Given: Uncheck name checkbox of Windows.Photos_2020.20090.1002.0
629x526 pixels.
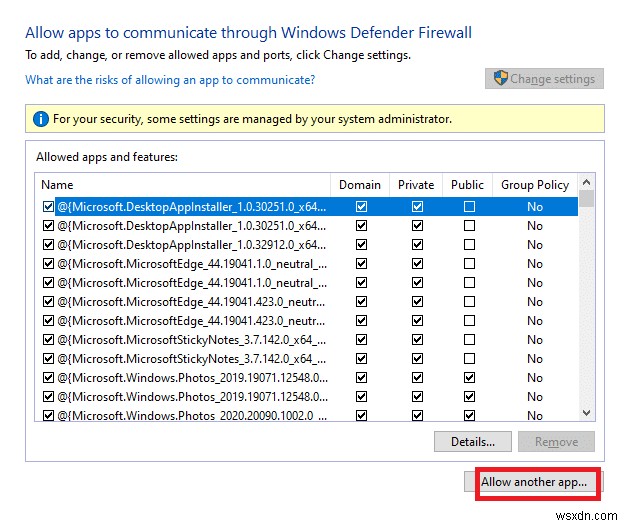Looking at the screenshot, I should click(48, 415).
